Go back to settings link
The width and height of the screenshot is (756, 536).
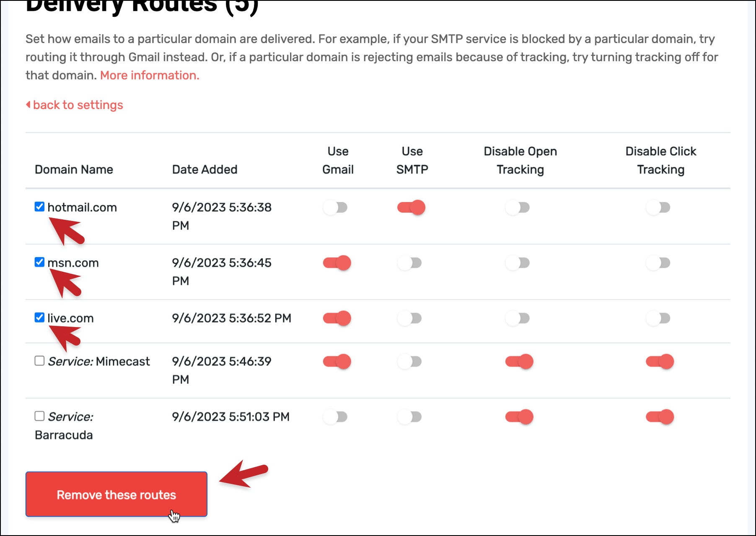(75, 105)
